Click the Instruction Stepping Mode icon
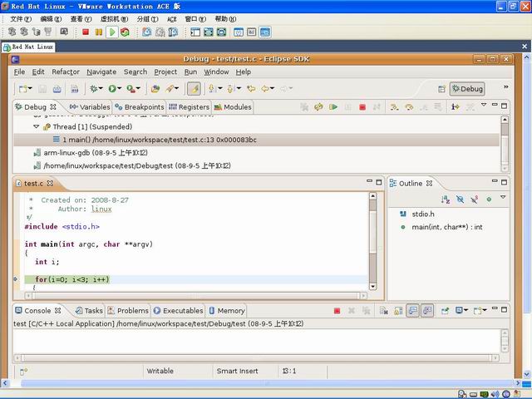 tap(455, 107)
